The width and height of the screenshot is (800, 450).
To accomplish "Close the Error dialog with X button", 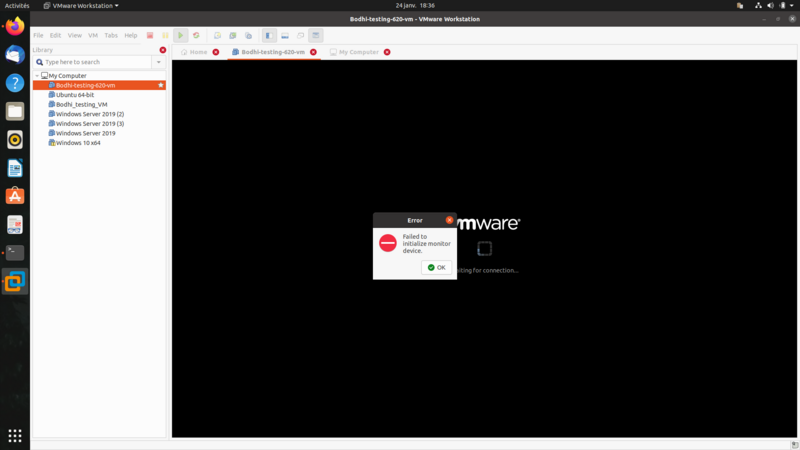I will coord(449,220).
